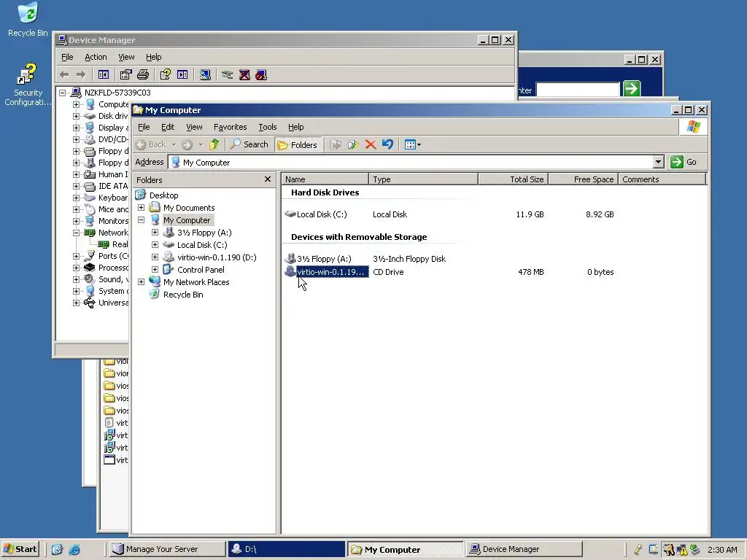
Task: Expand My Documents in Folders tree
Action: click(x=141, y=208)
